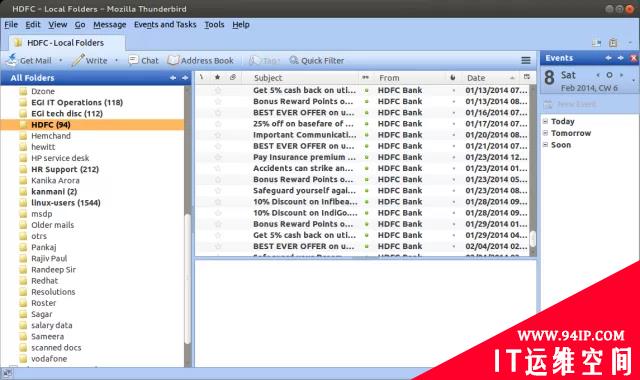
Task: Close the Events pane
Action: tap(634, 58)
